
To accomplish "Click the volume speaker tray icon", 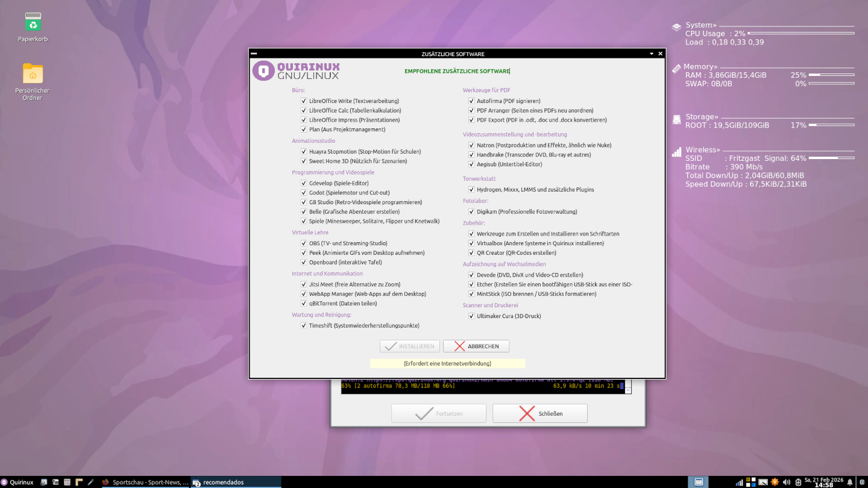I will [x=786, y=482].
